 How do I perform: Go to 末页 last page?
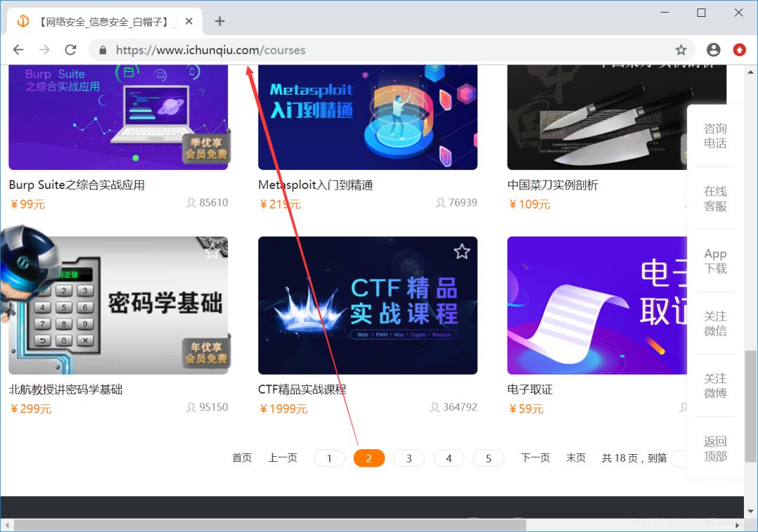pos(576,458)
